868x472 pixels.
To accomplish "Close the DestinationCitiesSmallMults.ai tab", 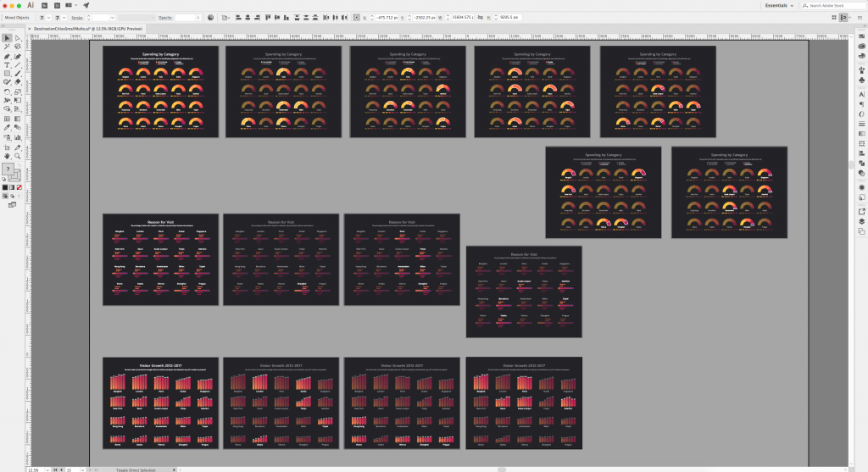I will [30, 28].
